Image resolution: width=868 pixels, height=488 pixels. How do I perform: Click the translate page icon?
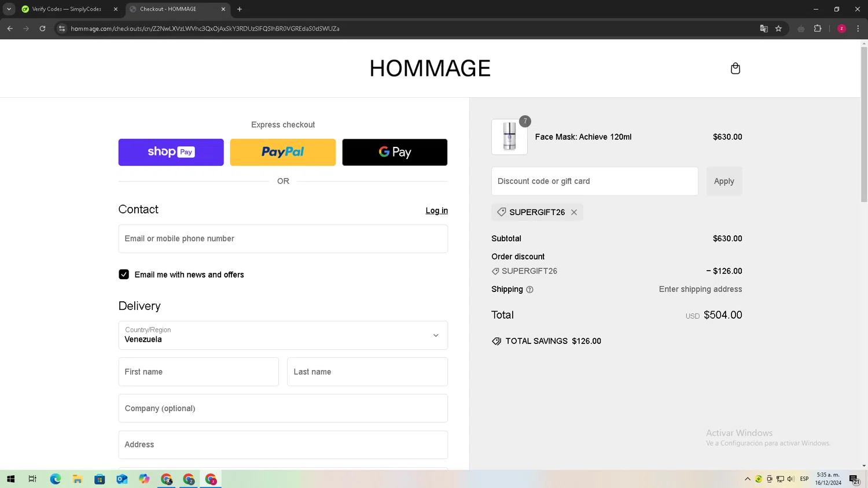tap(764, 28)
